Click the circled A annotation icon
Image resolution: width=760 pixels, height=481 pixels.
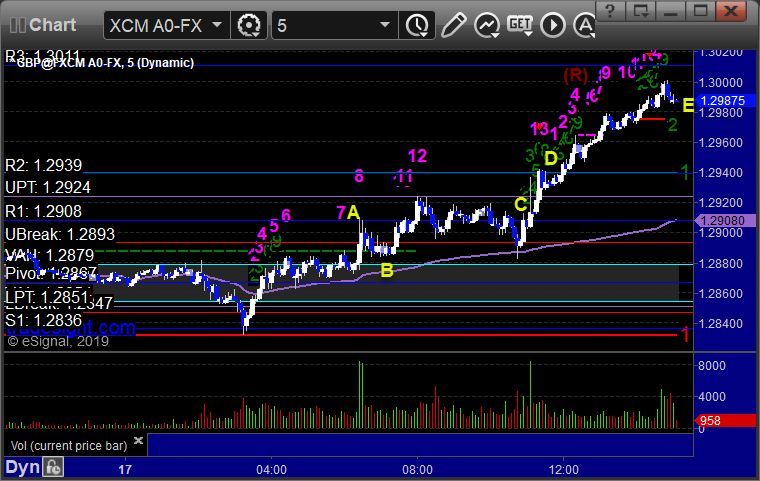pyautogui.click(x=585, y=25)
